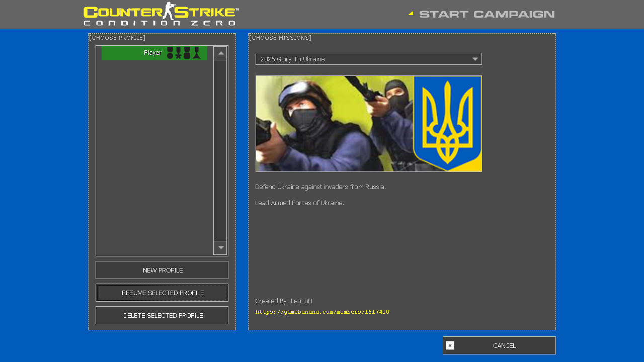Click the first medal icon beside Player
This screenshot has height=362, width=644.
(170, 53)
